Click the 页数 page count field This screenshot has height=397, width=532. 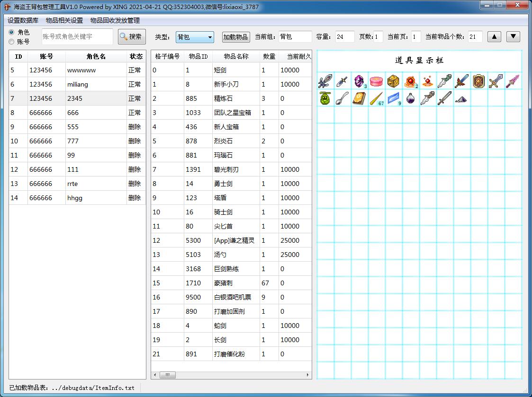pyautogui.click(x=379, y=36)
